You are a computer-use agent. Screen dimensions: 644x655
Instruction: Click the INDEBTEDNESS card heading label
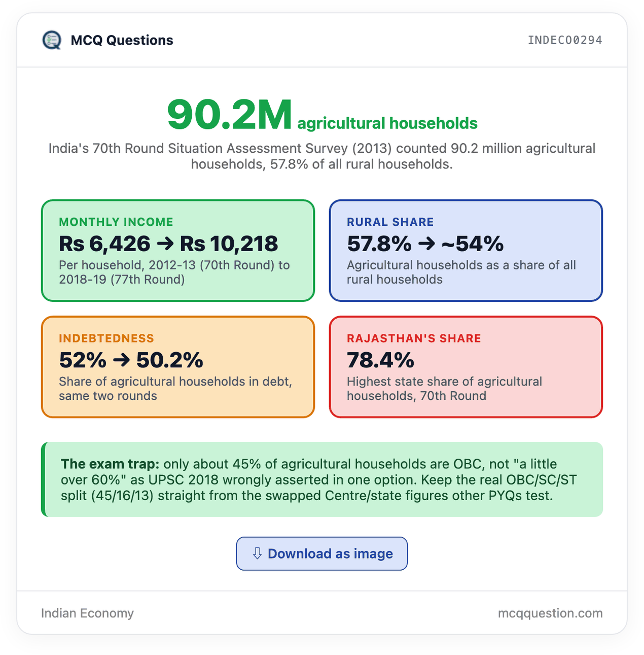[106, 338]
